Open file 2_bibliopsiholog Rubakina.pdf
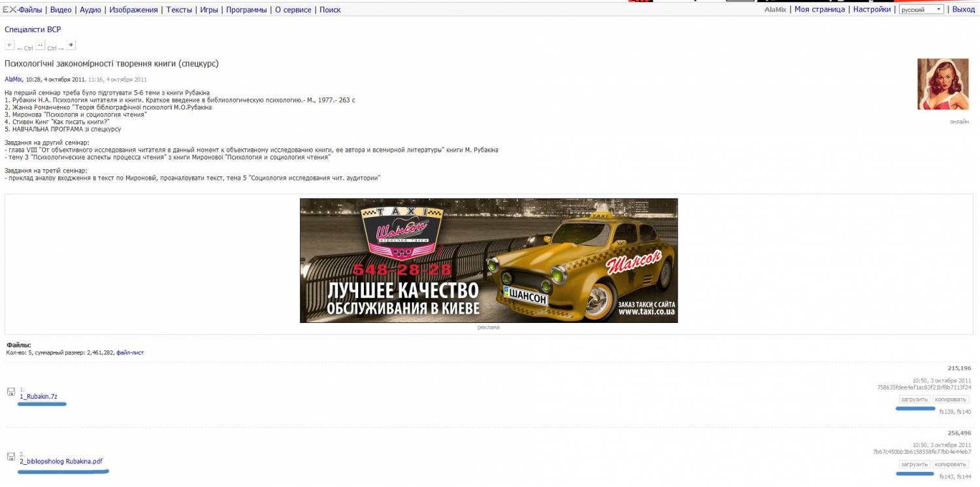 tap(61, 461)
